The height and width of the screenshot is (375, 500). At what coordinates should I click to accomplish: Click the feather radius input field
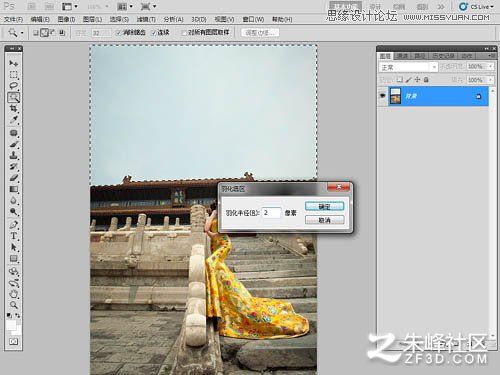click(271, 212)
